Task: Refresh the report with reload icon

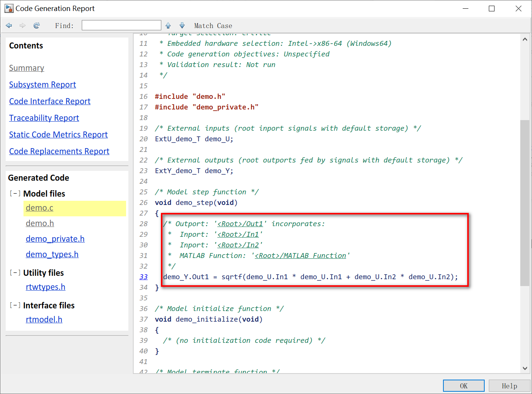Action: [37, 25]
